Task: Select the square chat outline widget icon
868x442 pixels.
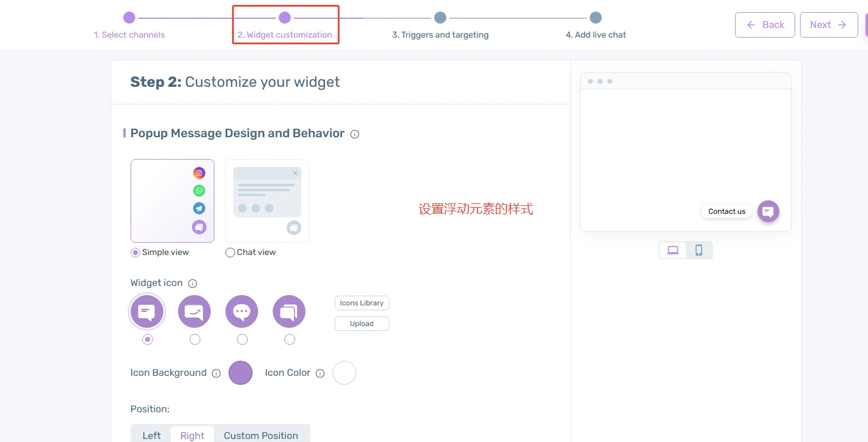Action: (x=289, y=311)
